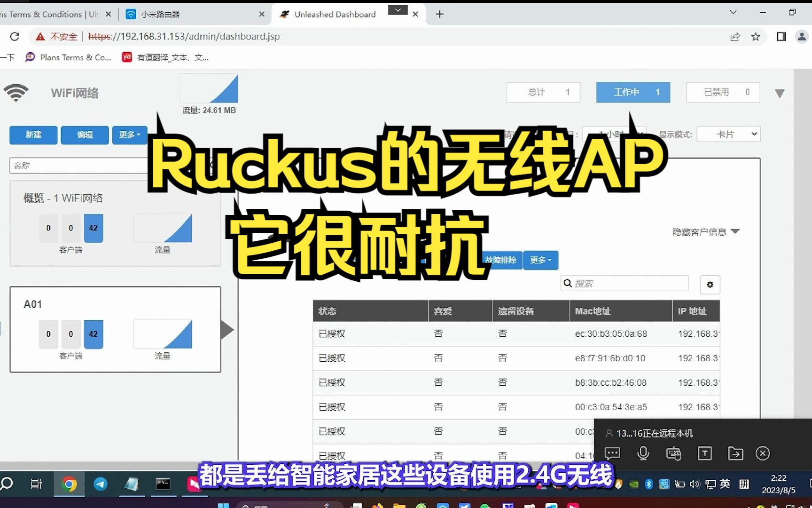Open a new browser tab
The width and height of the screenshot is (812, 508).
click(439, 14)
